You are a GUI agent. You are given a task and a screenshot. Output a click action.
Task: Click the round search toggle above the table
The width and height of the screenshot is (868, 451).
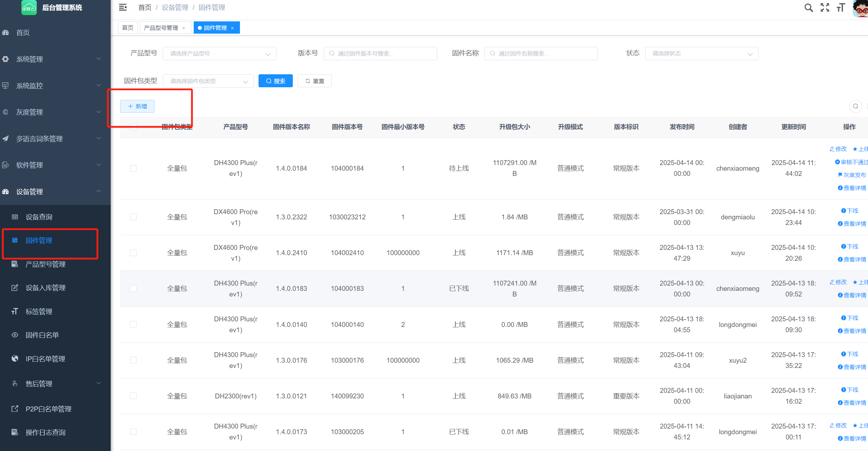tap(855, 106)
